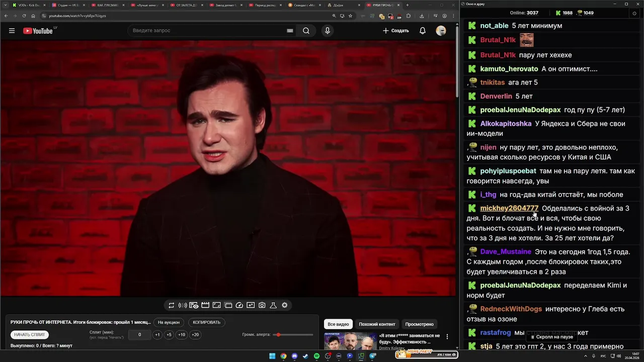Click the 'КОПИРОВАТЬ' button
This screenshot has height=362, width=644.
(207, 322)
